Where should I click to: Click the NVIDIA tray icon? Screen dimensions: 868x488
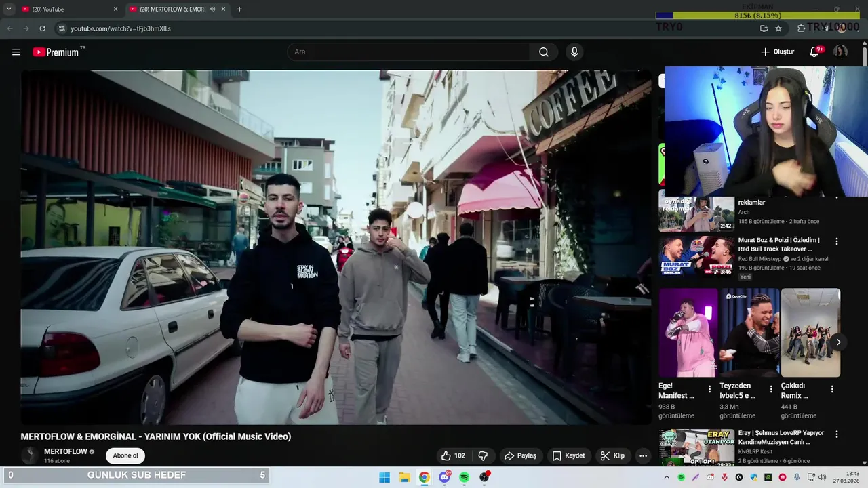pyautogui.click(x=768, y=477)
